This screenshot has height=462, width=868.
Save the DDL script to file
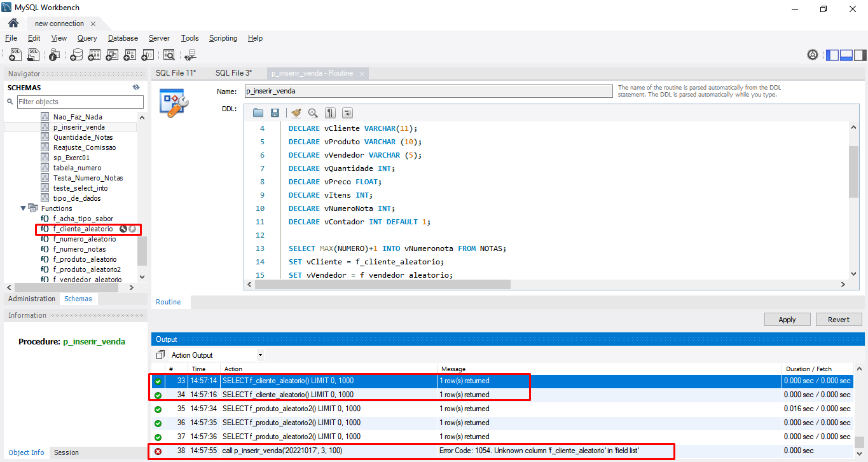275,112
